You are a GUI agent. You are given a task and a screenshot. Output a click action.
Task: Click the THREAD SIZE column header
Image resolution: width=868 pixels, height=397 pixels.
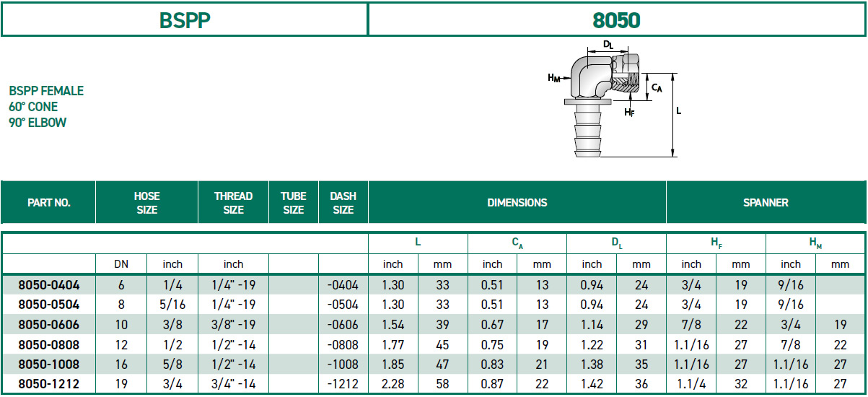click(233, 203)
